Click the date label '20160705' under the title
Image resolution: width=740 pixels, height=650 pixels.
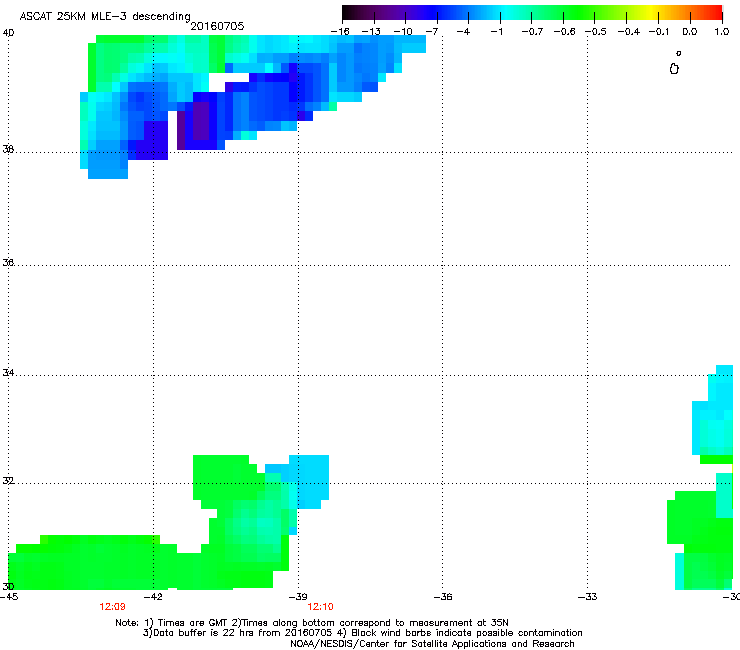217,26
